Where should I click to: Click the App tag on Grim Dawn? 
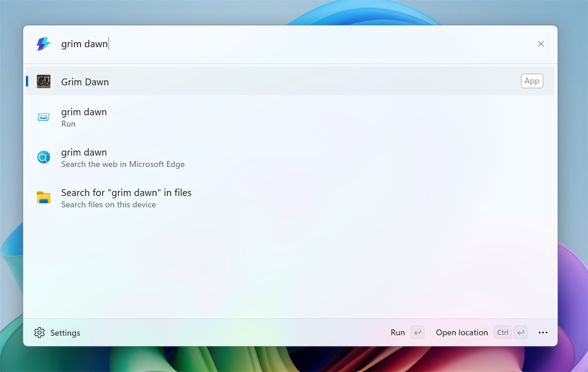click(x=532, y=81)
